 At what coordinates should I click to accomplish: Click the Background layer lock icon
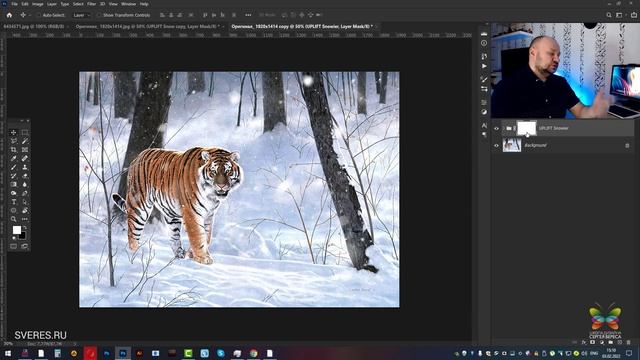click(x=627, y=145)
